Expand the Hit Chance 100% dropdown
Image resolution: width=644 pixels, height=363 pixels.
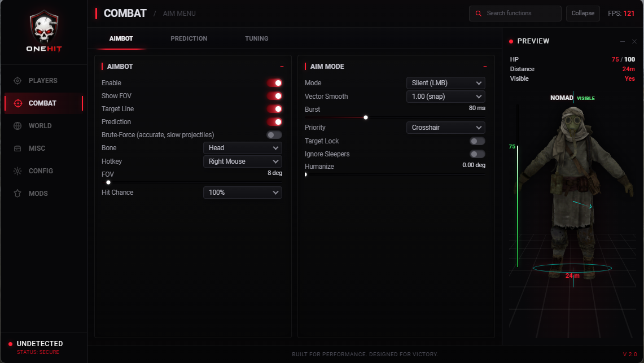pyautogui.click(x=243, y=193)
